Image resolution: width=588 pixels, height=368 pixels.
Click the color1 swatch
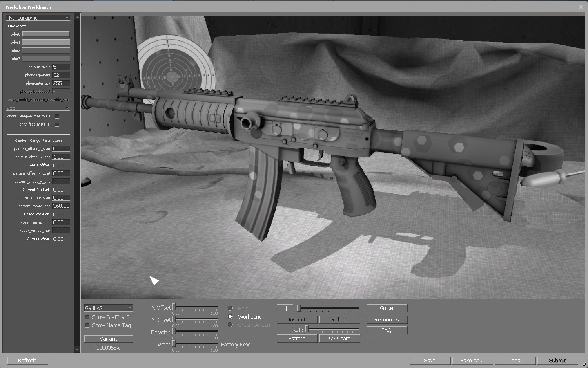(x=46, y=43)
